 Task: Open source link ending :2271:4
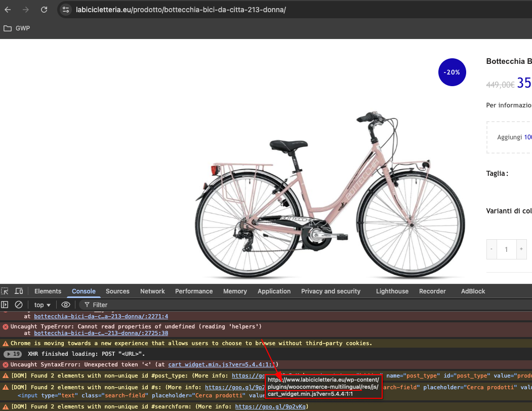(101, 316)
